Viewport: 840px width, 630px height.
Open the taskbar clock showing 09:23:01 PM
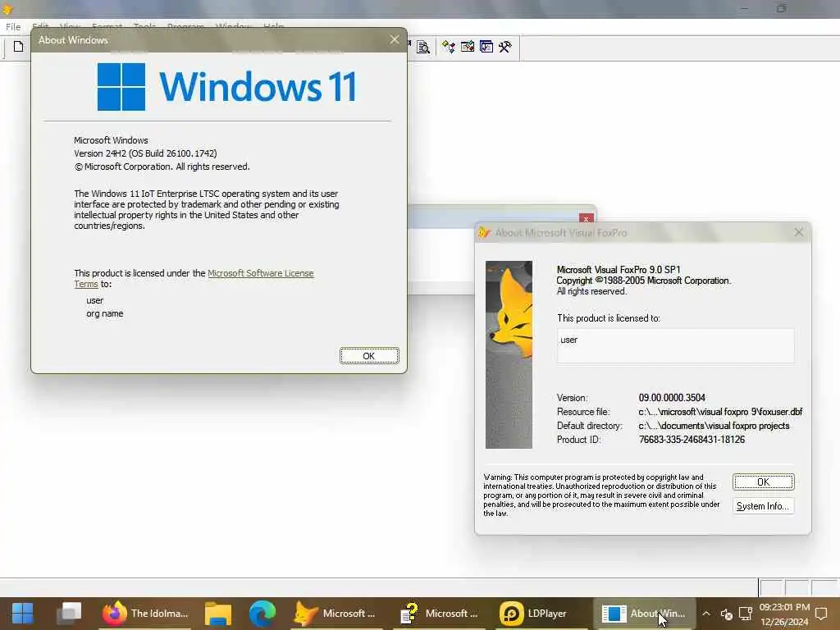coord(784,614)
